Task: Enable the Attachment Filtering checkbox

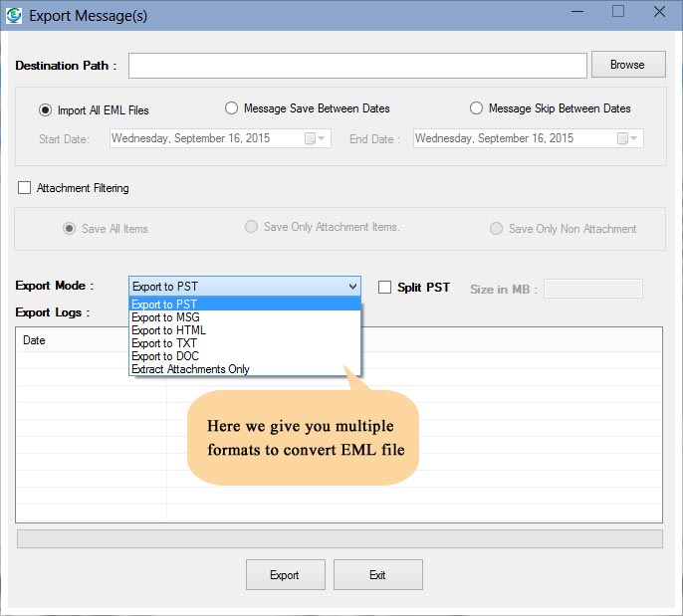Action: pyautogui.click(x=25, y=188)
